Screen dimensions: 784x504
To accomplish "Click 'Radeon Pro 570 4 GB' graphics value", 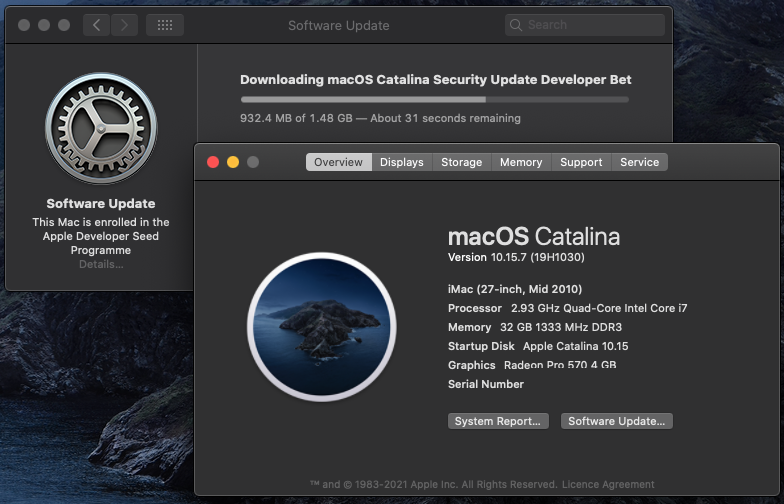I will click(x=560, y=365).
